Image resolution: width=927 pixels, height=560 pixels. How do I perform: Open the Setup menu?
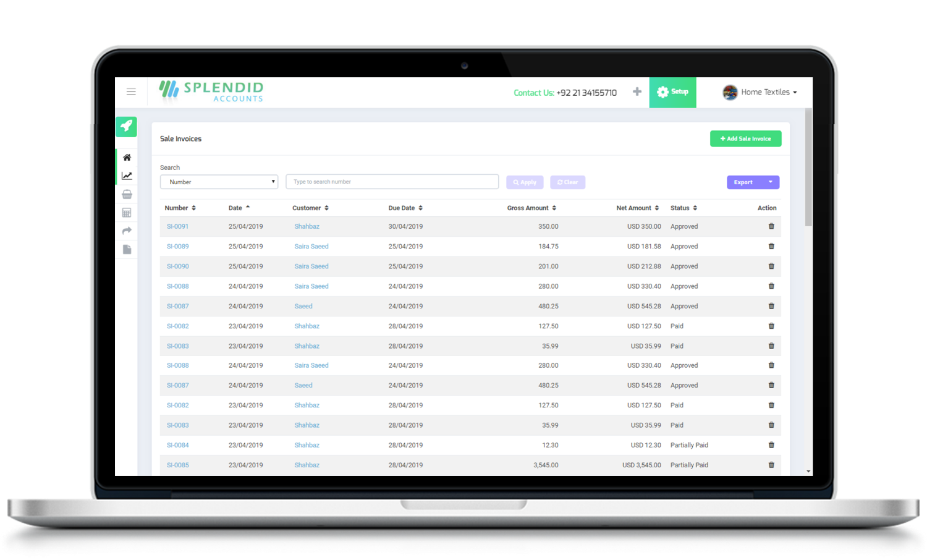point(672,92)
